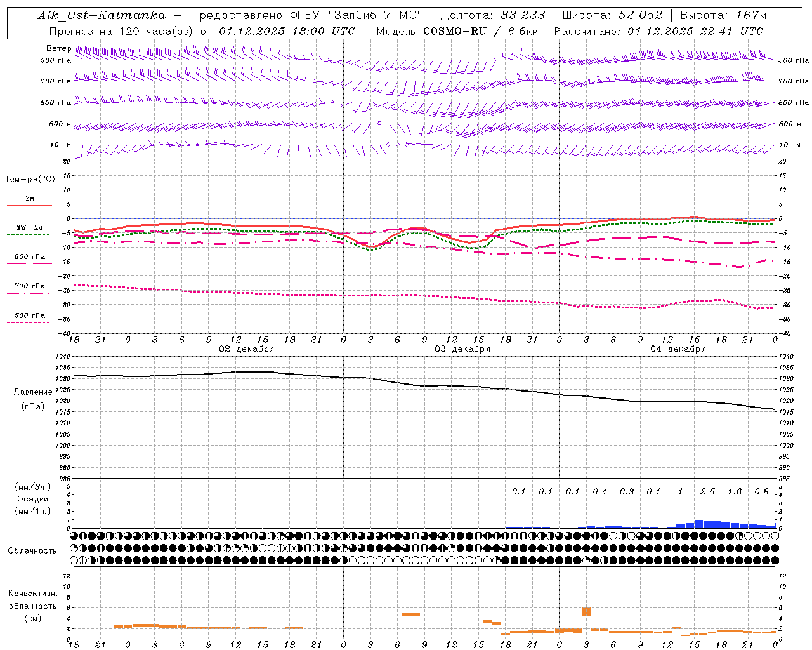Click the Конвективн. label text

click(33, 594)
